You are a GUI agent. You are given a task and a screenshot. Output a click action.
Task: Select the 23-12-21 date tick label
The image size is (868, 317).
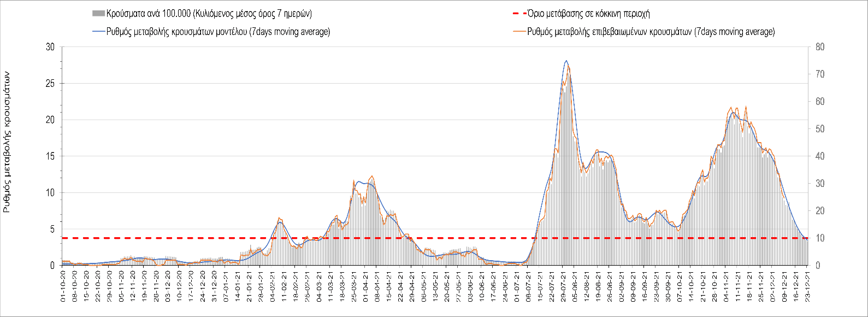pyautogui.click(x=808, y=285)
